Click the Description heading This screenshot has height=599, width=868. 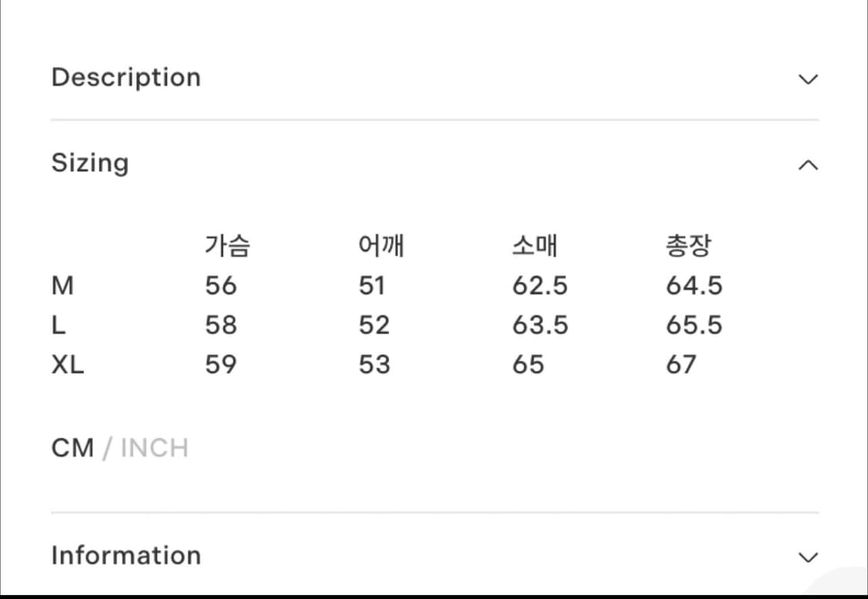pyautogui.click(x=126, y=77)
